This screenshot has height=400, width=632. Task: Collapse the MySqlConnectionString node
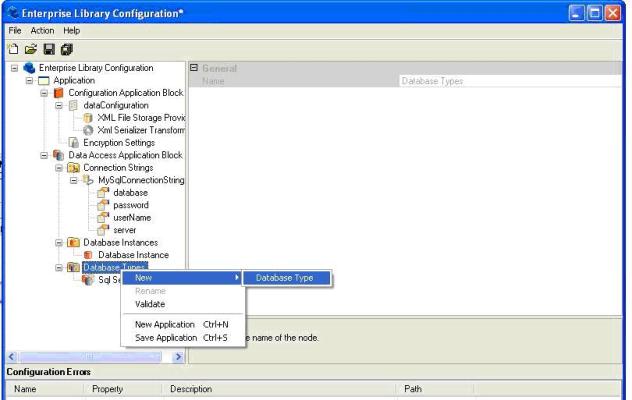click(74, 180)
